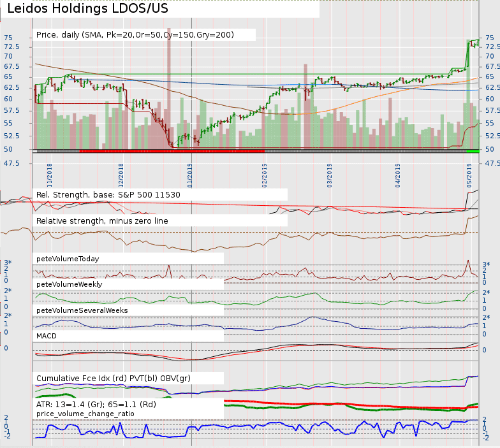This screenshot has height=448, width=500.
Task: Click the peteVolumeToday spike peak in May 2019
Action: [x=468, y=261]
